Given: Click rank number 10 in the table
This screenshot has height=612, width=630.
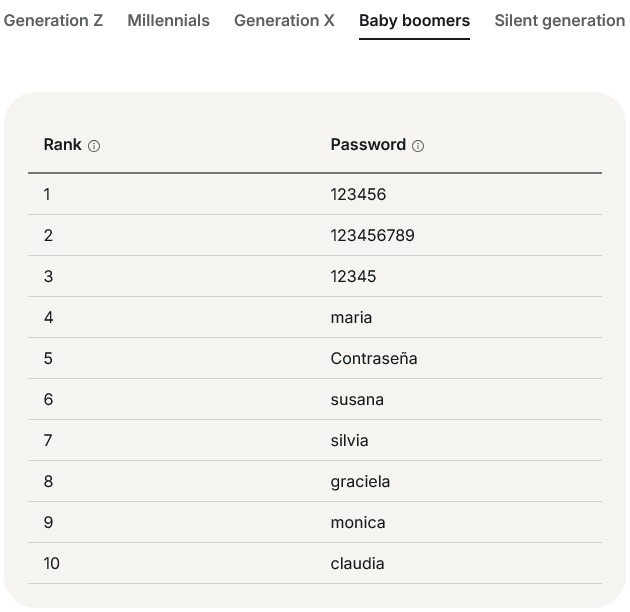Looking at the screenshot, I should (x=52, y=563).
